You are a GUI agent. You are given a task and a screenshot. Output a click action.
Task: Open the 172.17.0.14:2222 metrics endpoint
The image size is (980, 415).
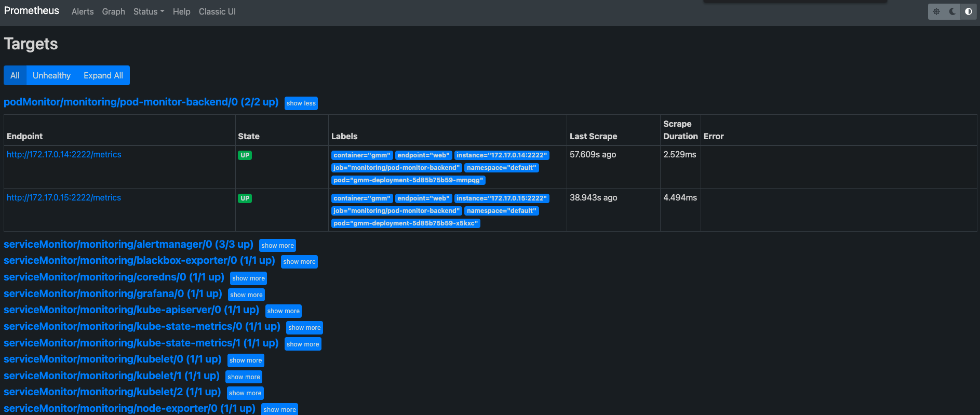pos(64,155)
